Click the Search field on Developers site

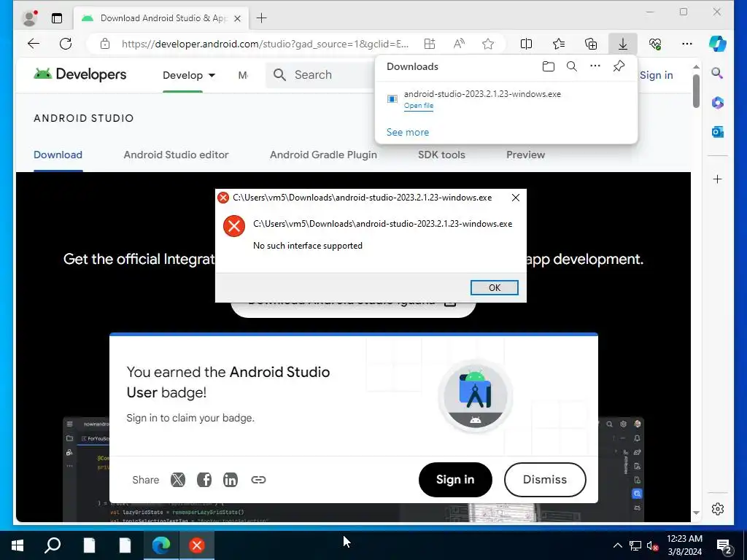[x=320, y=75]
